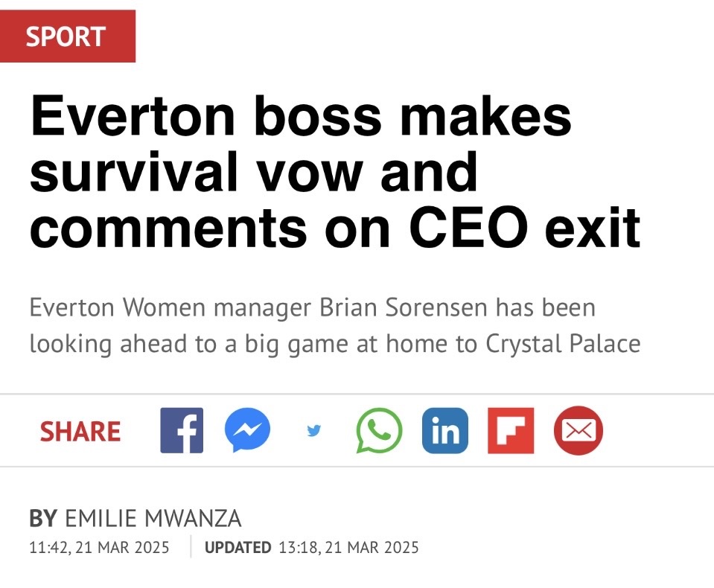Share via Facebook Messenger icon
This screenshot has height=588, width=714.
click(247, 431)
